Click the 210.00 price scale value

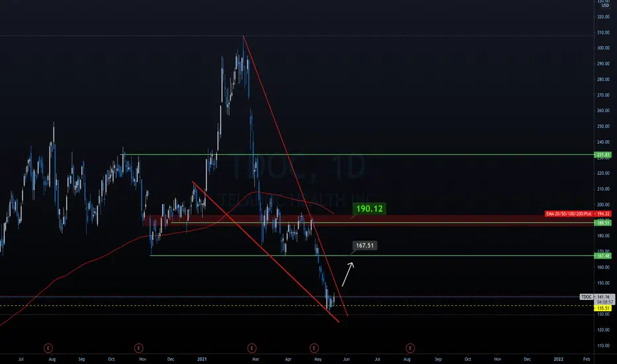pos(603,189)
